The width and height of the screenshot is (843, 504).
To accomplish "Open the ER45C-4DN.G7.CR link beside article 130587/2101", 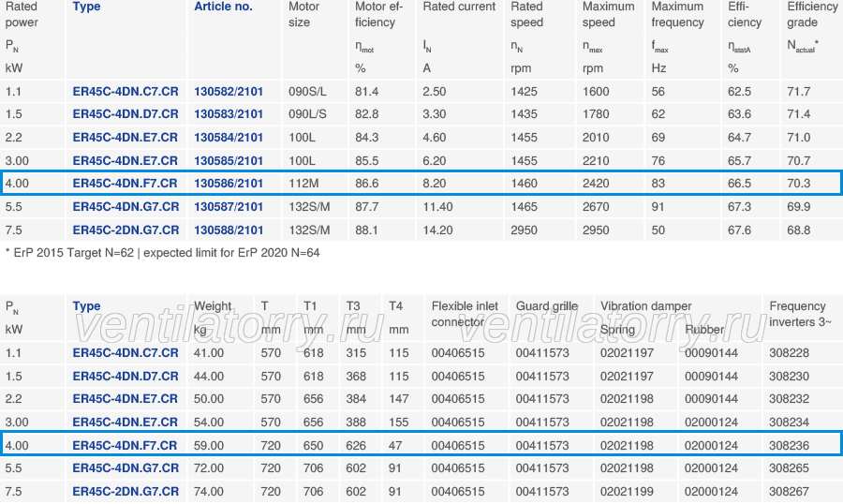I will click(126, 206).
